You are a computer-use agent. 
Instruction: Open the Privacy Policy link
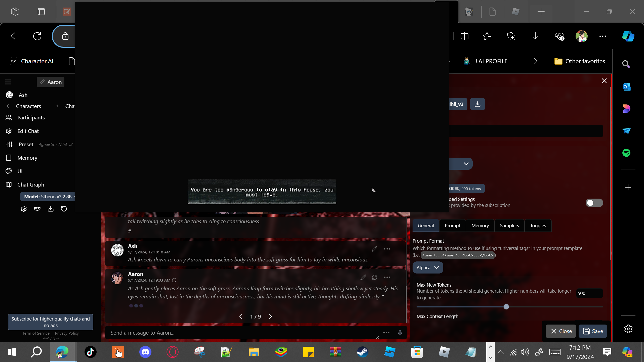click(x=67, y=333)
